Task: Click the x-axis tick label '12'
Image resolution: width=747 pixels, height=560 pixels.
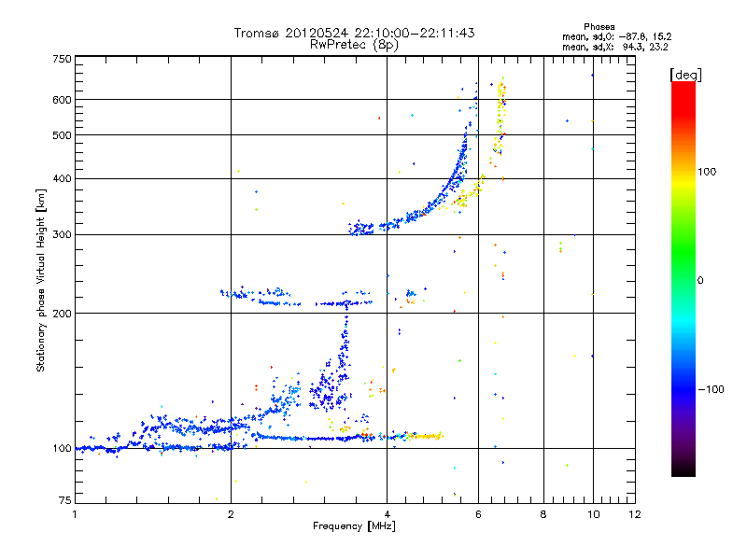Action: [635, 514]
